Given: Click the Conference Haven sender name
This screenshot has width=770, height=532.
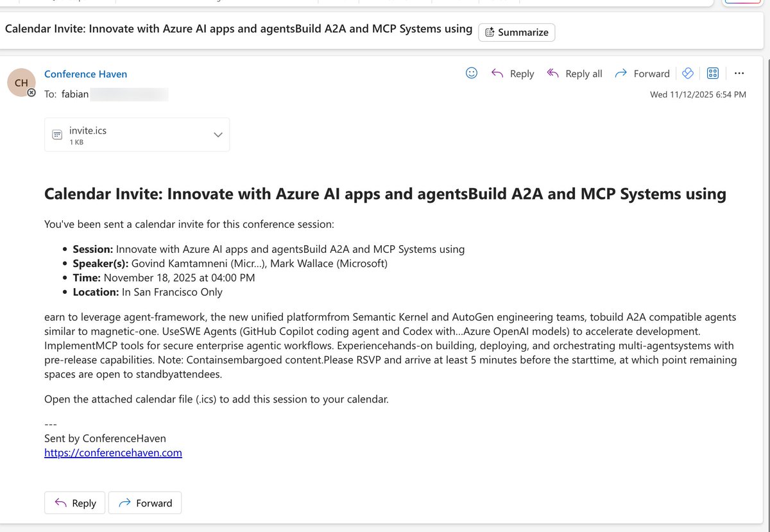Looking at the screenshot, I should 85,74.
